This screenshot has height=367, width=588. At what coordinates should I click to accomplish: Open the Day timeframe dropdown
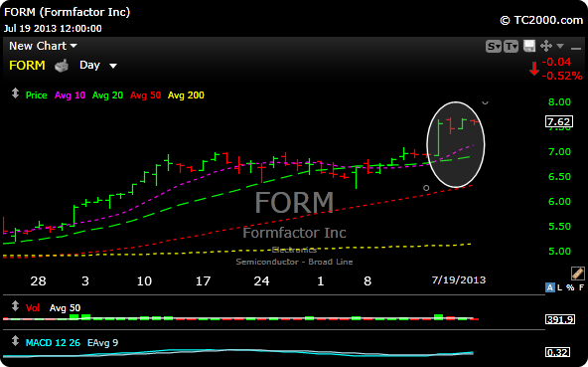tap(98, 66)
